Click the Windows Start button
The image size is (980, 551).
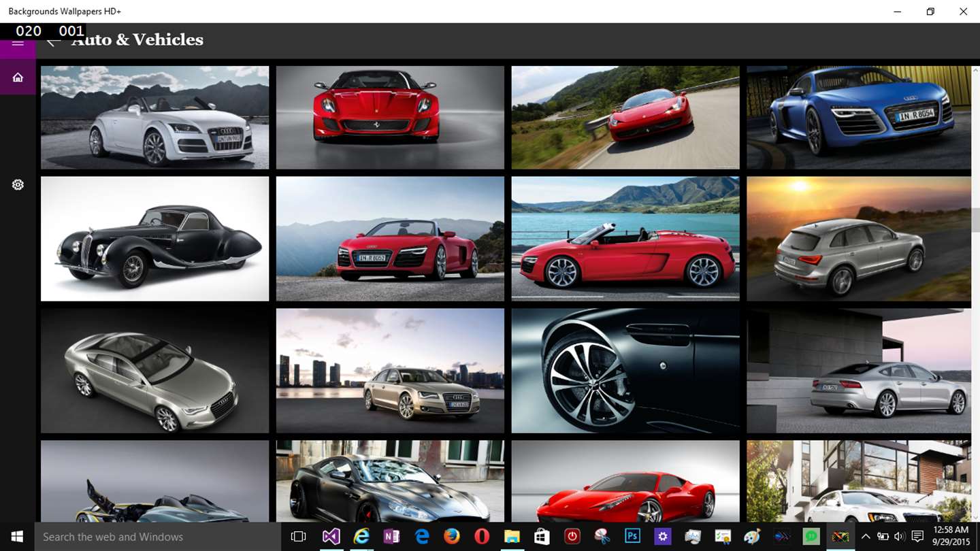coord(17,537)
